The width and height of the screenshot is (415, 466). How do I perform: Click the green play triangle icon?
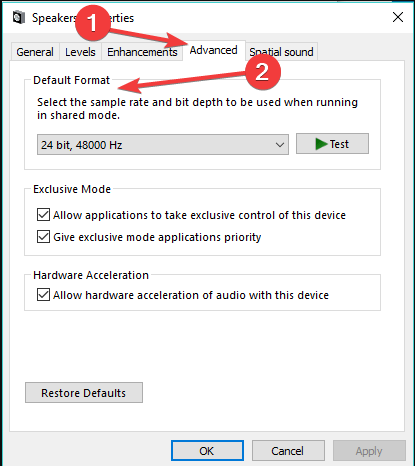click(321, 144)
